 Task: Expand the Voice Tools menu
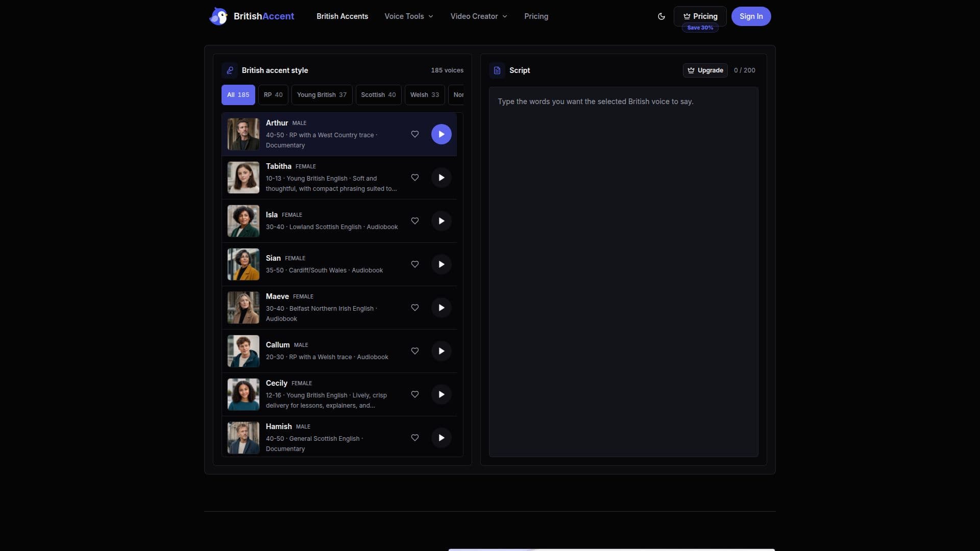(x=409, y=16)
